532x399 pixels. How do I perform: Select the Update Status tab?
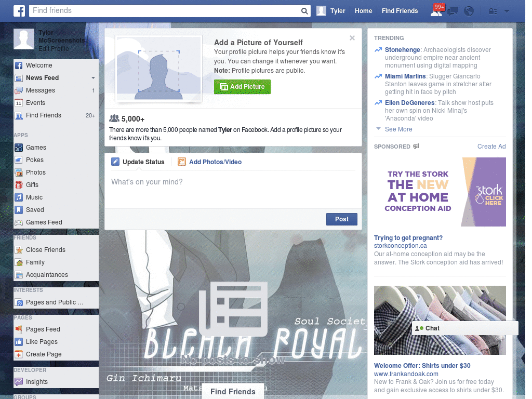(138, 162)
